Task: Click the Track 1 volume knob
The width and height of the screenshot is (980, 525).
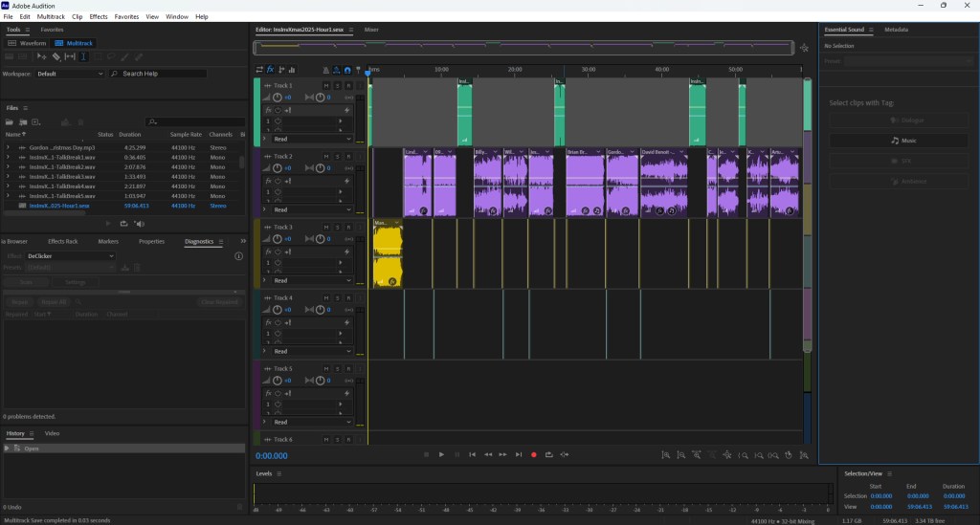Action: coord(278,98)
